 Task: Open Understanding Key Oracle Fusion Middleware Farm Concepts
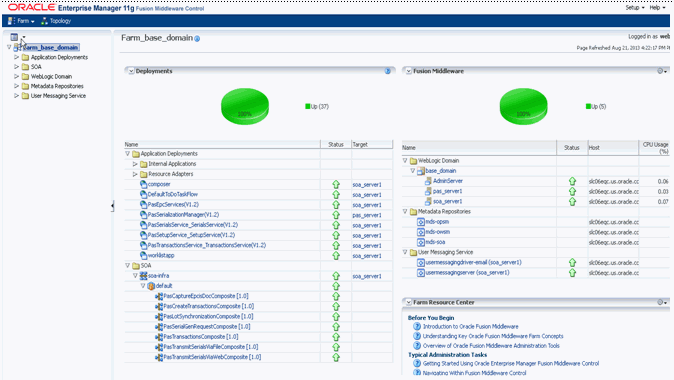click(x=493, y=336)
